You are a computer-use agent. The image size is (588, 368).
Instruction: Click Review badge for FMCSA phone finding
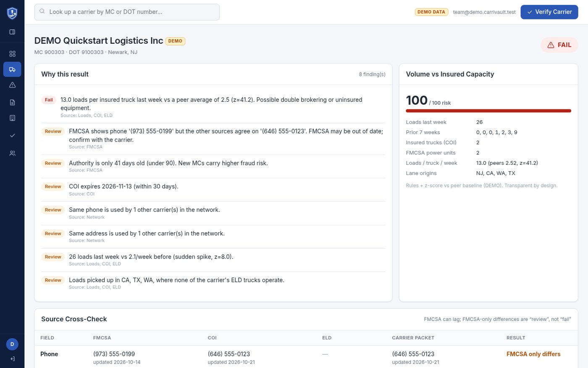(53, 131)
